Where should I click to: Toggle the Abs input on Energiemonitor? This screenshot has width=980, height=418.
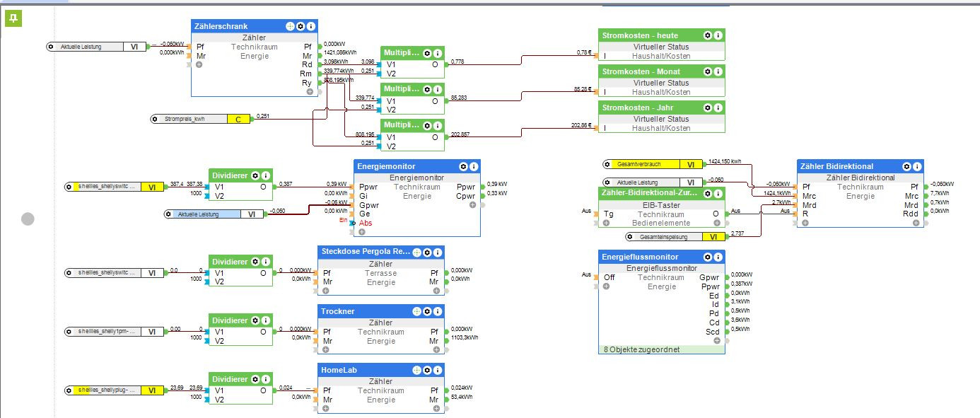(x=354, y=223)
